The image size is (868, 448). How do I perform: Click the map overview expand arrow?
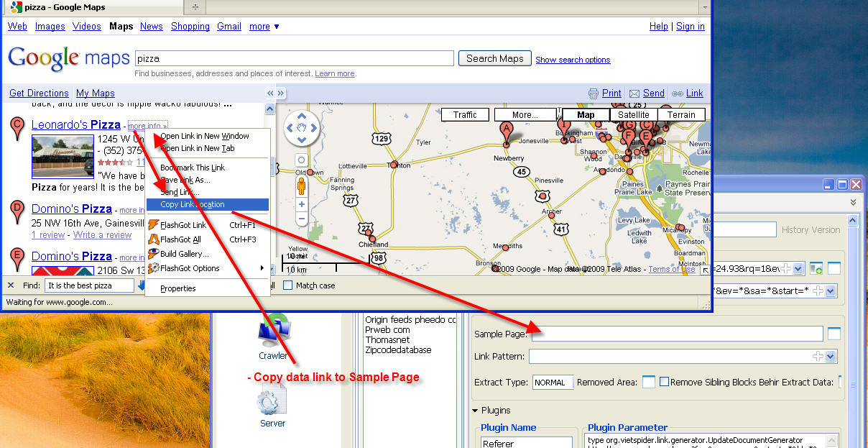tap(705, 270)
